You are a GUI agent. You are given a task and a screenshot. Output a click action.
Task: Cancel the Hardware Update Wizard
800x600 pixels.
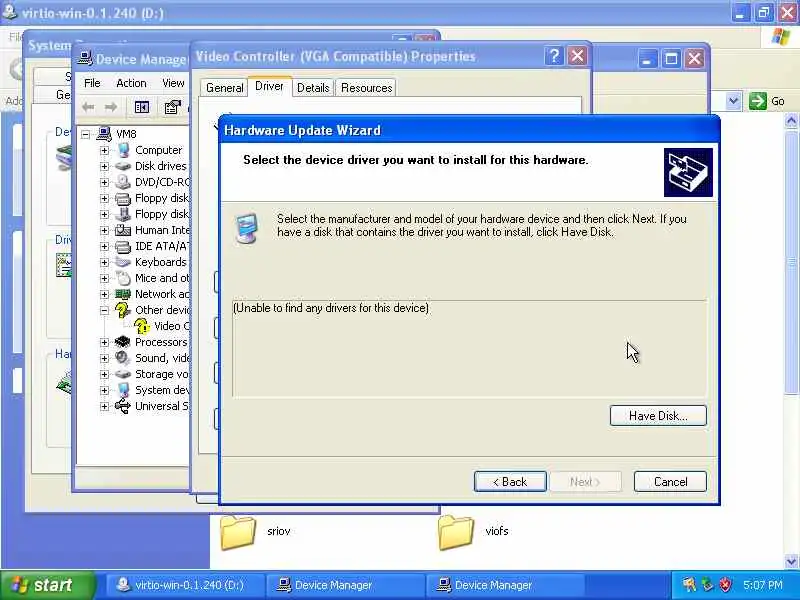670,482
